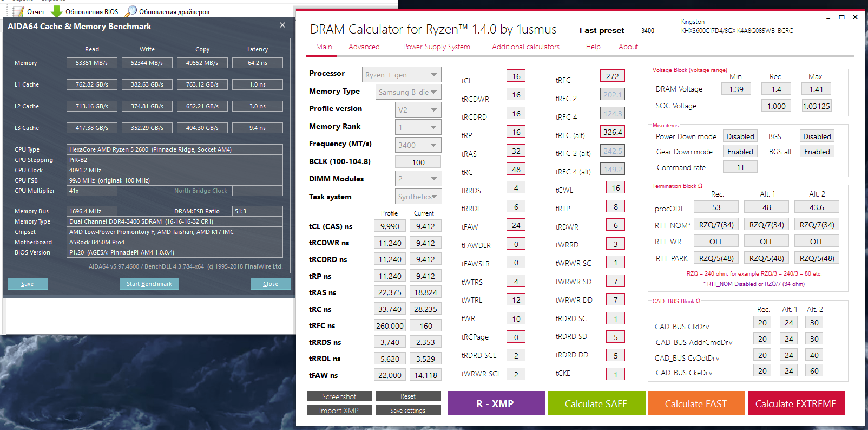Click the SOC Voltage Max value 1.03125
This screenshot has height=430, width=868.
(x=817, y=106)
